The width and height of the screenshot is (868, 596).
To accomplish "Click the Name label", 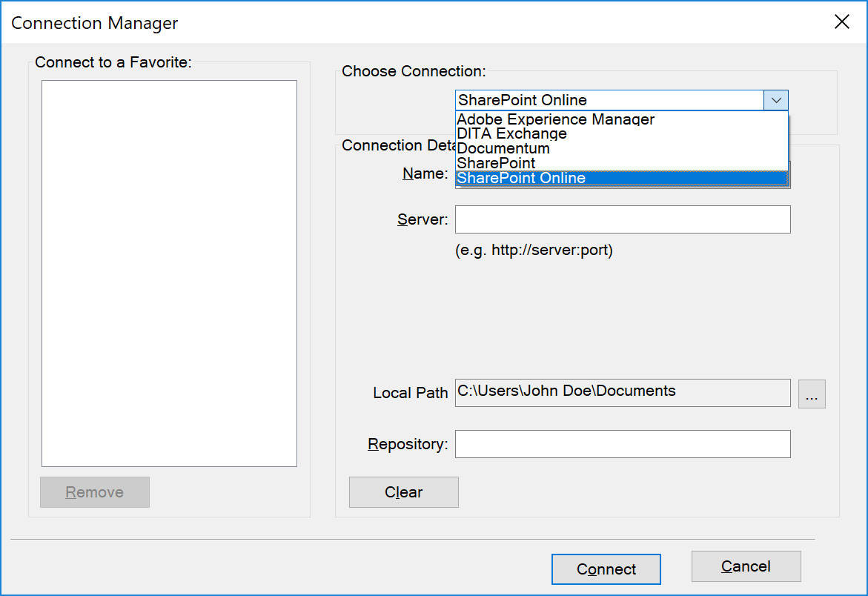I will [x=424, y=173].
